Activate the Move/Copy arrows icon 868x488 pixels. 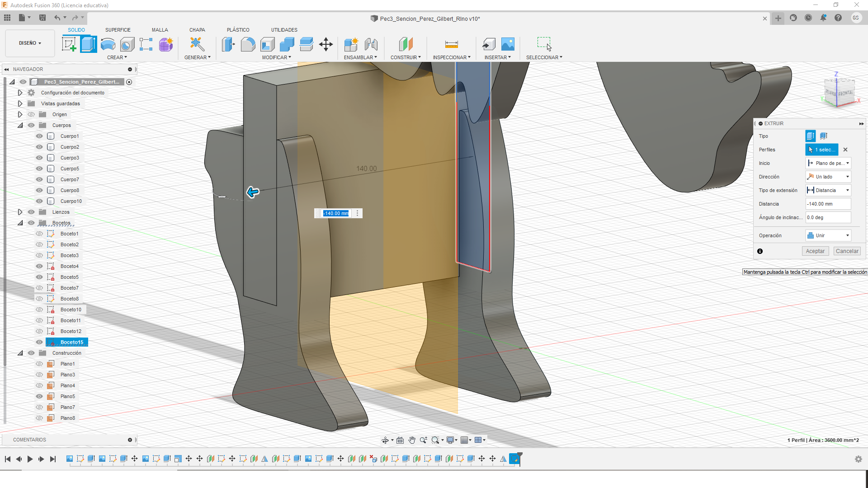click(x=326, y=44)
